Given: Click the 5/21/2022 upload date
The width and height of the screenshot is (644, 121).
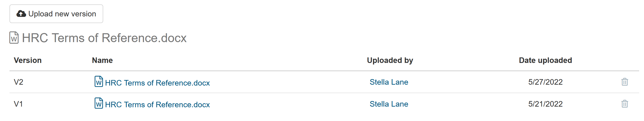Looking at the screenshot, I should [545, 104].
